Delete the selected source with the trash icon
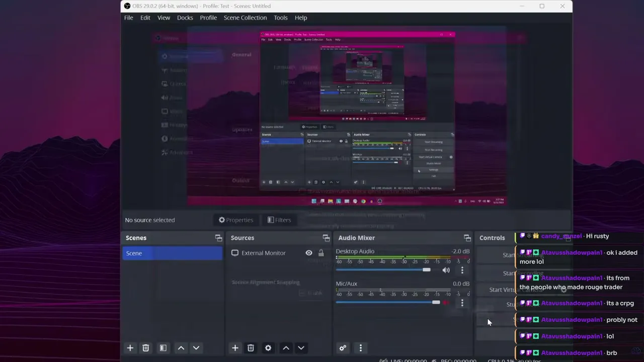Viewport: 644px width, 362px height. pyautogui.click(x=251, y=348)
